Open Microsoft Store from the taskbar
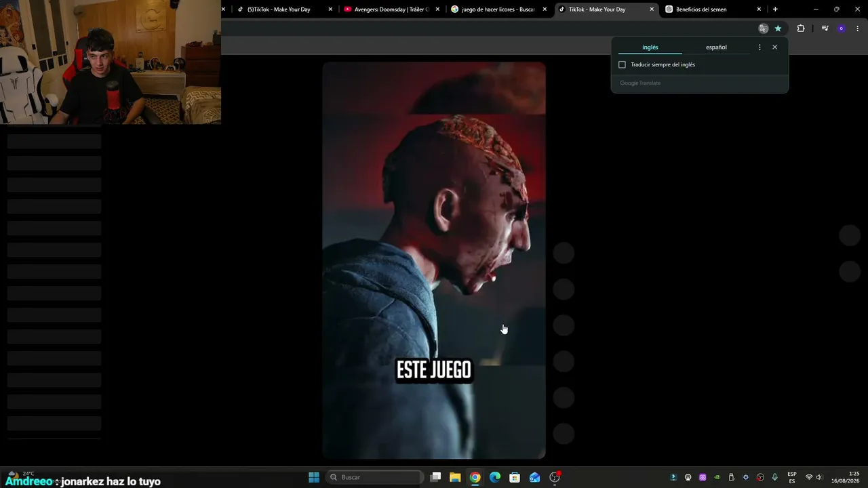 (x=515, y=477)
